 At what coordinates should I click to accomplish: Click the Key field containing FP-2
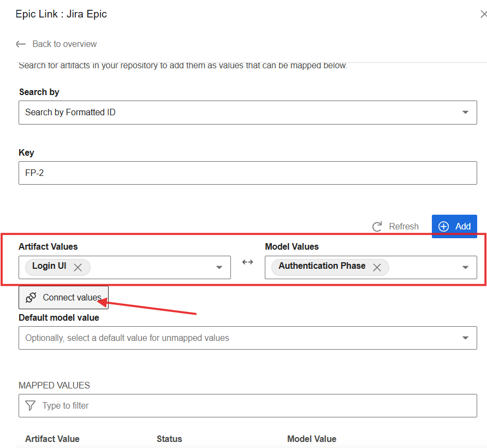[247, 173]
